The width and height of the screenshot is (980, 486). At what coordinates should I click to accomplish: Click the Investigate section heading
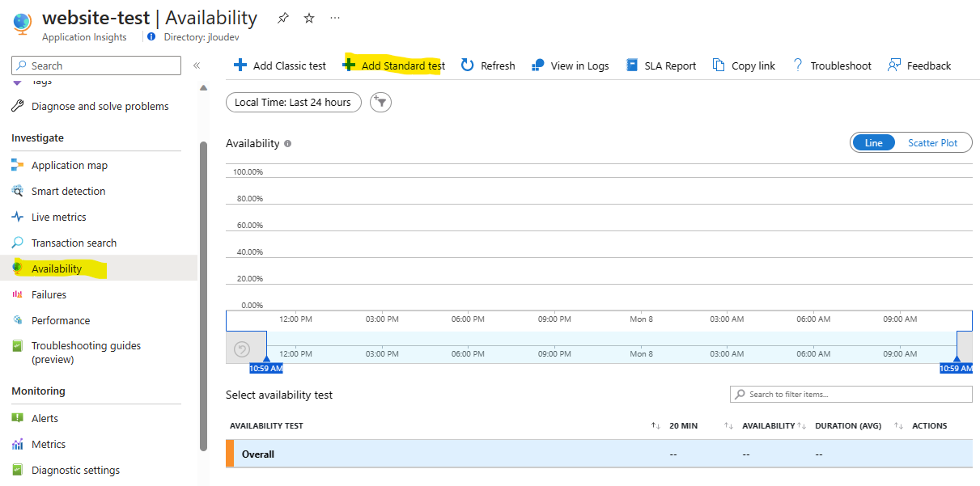coord(37,138)
